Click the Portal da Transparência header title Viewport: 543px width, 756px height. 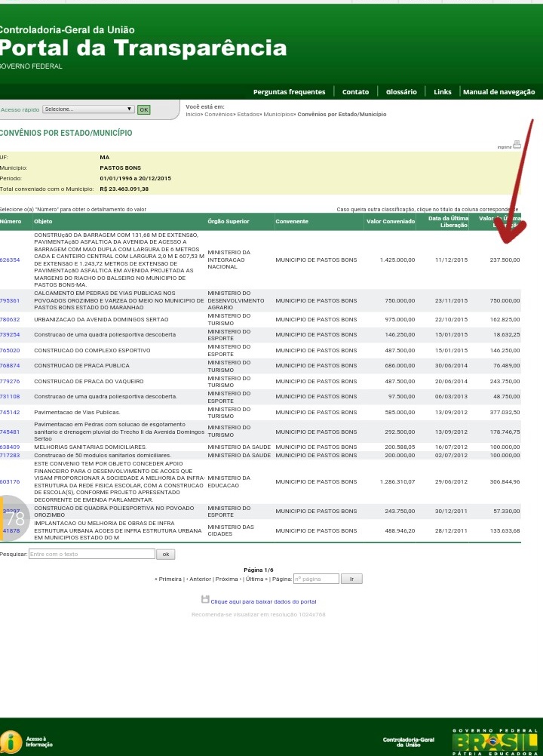(x=143, y=48)
